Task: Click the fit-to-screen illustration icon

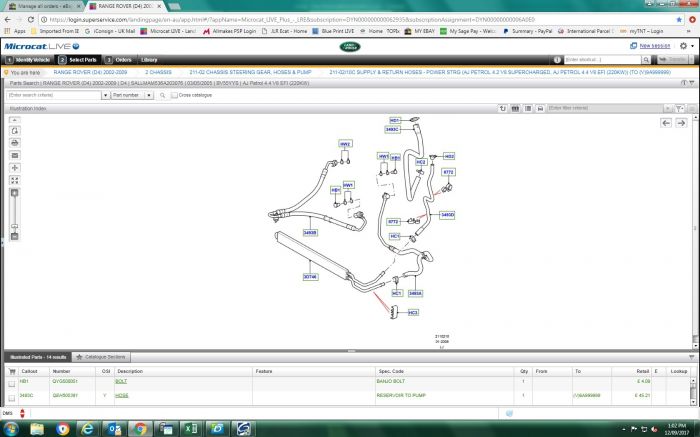Action: click(15, 180)
